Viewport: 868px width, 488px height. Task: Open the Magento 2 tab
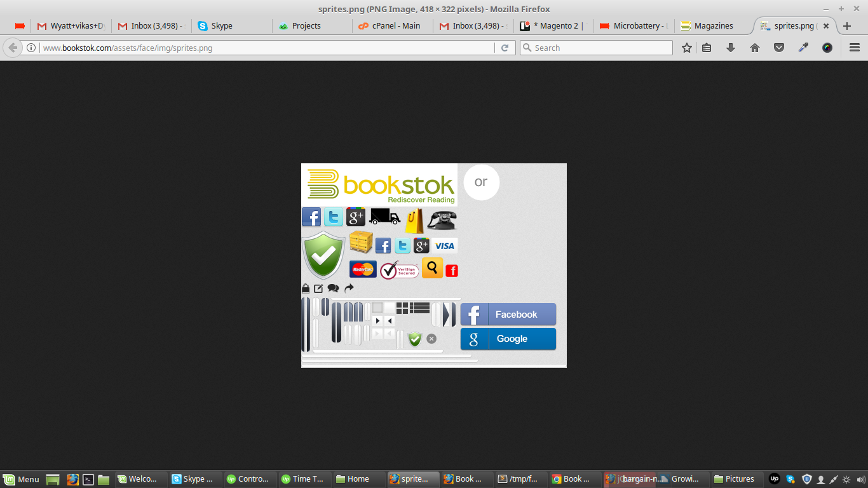click(x=553, y=26)
